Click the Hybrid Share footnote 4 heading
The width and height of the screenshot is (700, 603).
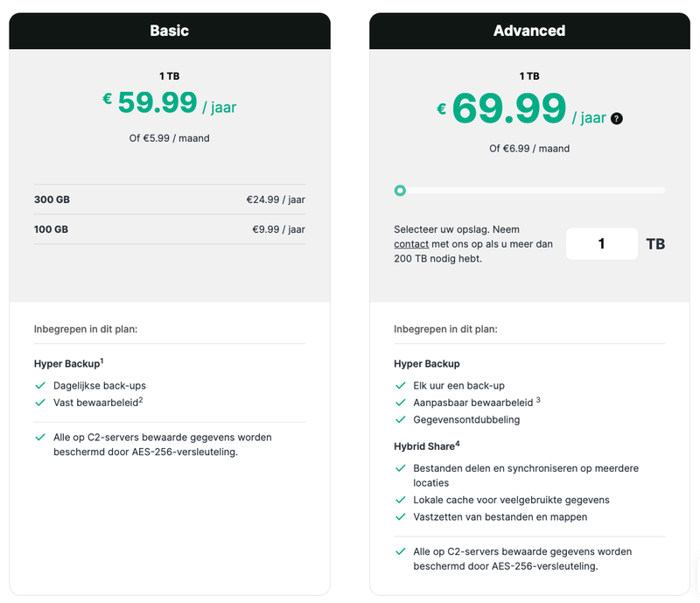coord(426,446)
